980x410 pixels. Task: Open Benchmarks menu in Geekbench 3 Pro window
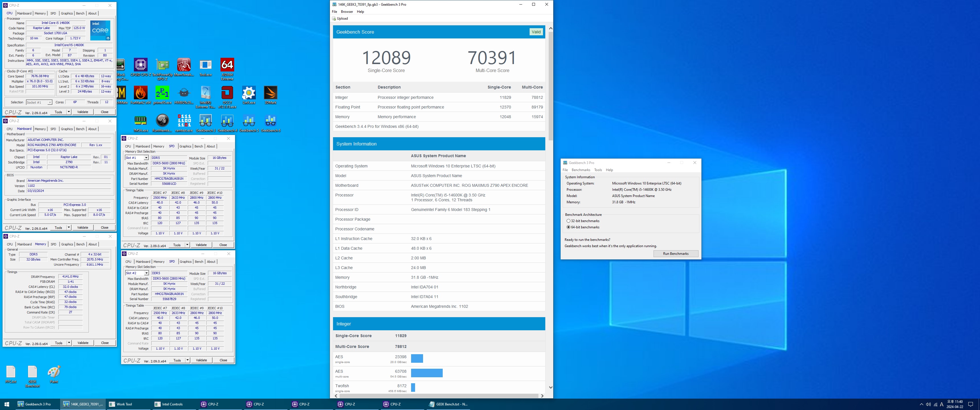[x=581, y=170]
